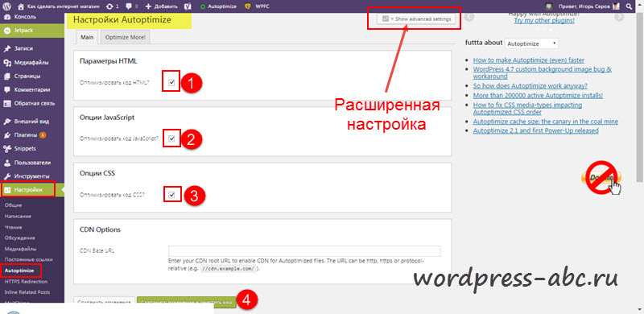Click the Пользователи person icon
This screenshot has height=314, width=644.
pos(6,163)
